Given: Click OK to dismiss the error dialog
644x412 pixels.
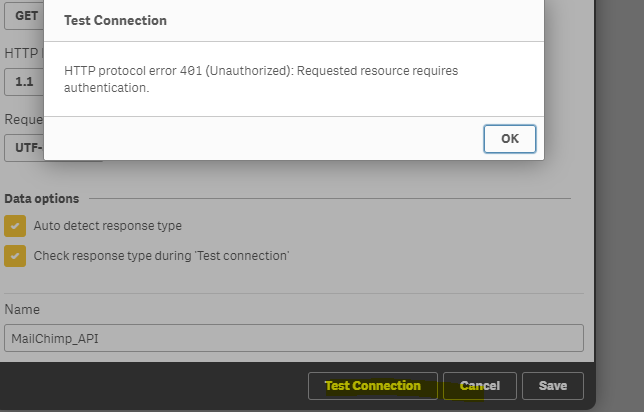Looking at the screenshot, I should pyautogui.click(x=509, y=139).
